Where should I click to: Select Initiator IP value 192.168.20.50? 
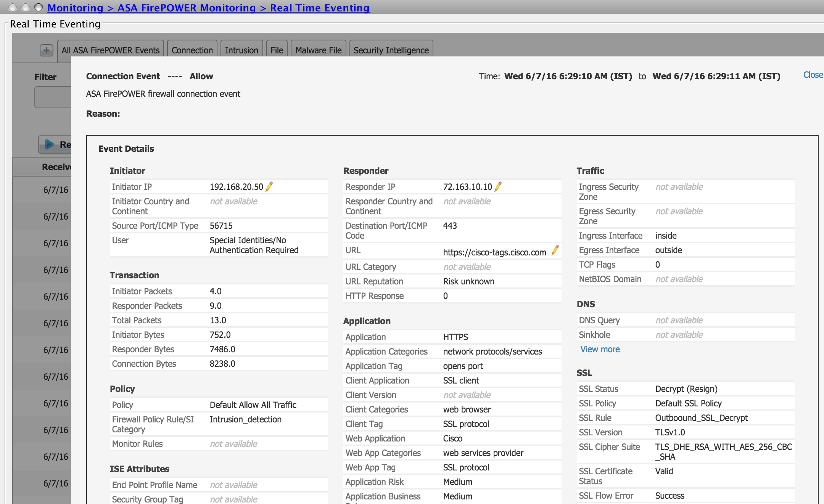click(x=237, y=187)
